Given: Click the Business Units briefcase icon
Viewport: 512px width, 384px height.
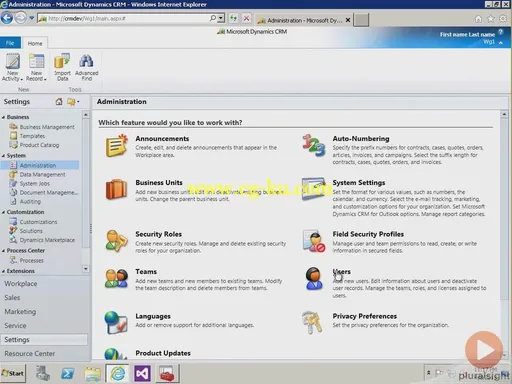Looking at the screenshot, I should tap(116, 189).
